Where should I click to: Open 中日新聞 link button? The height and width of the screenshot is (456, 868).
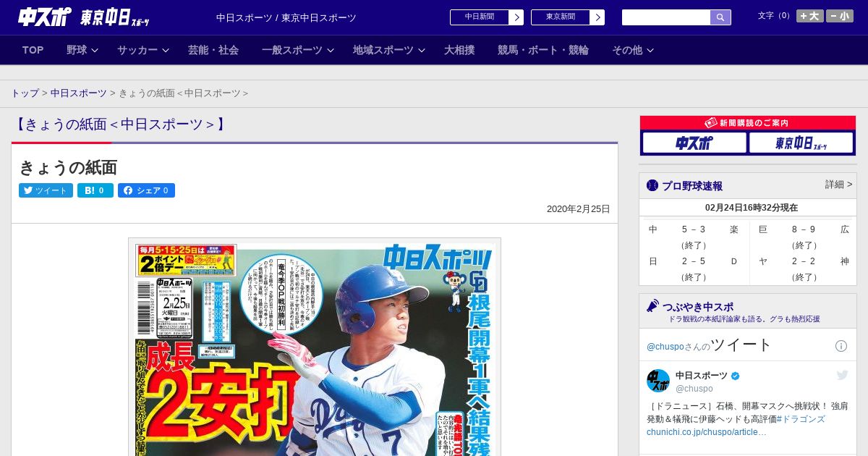click(x=486, y=17)
